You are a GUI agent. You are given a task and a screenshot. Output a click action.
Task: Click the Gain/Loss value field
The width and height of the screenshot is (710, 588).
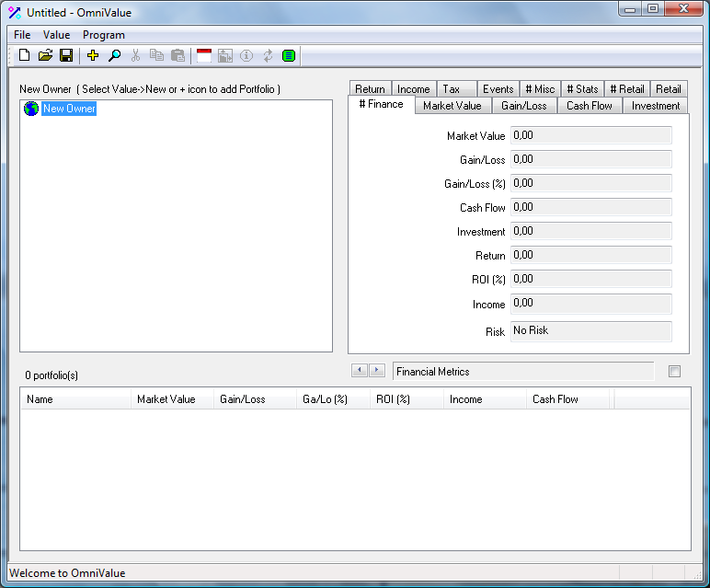coord(591,159)
